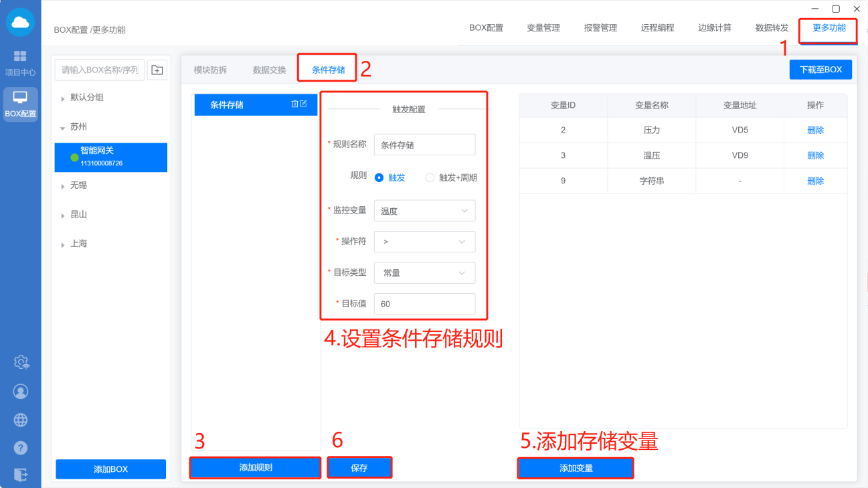Click the 上海 group label
The width and height of the screenshot is (868, 488).
(x=79, y=244)
